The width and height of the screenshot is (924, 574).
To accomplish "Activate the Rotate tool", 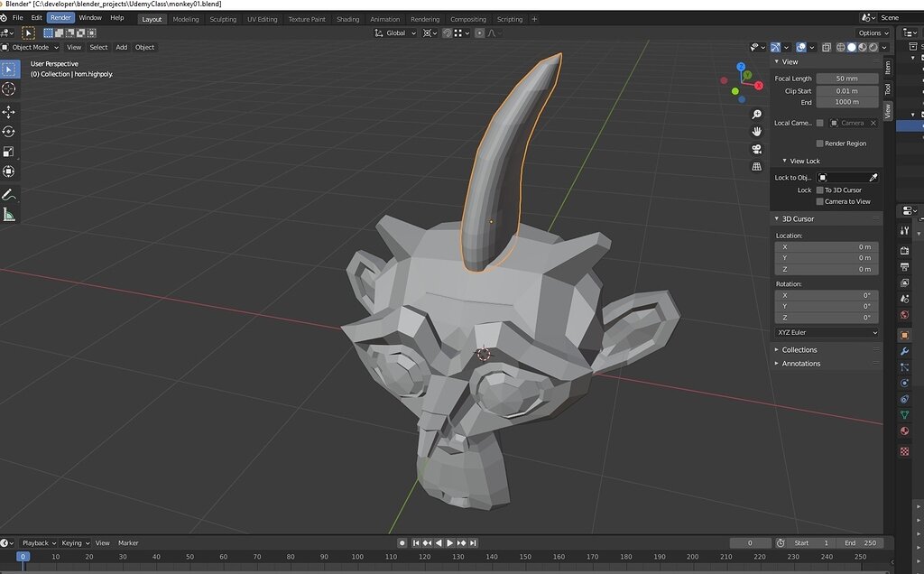I will coord(9,132).
